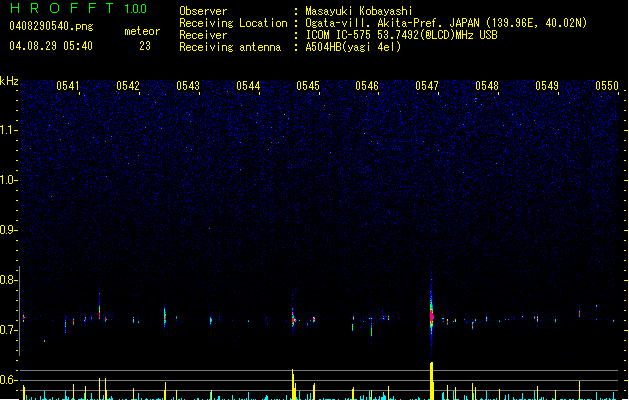This screenshot has width=629, height=400.
Task: Click the tallest yellow intensity bar near 0547
Action: pos(432,381)
